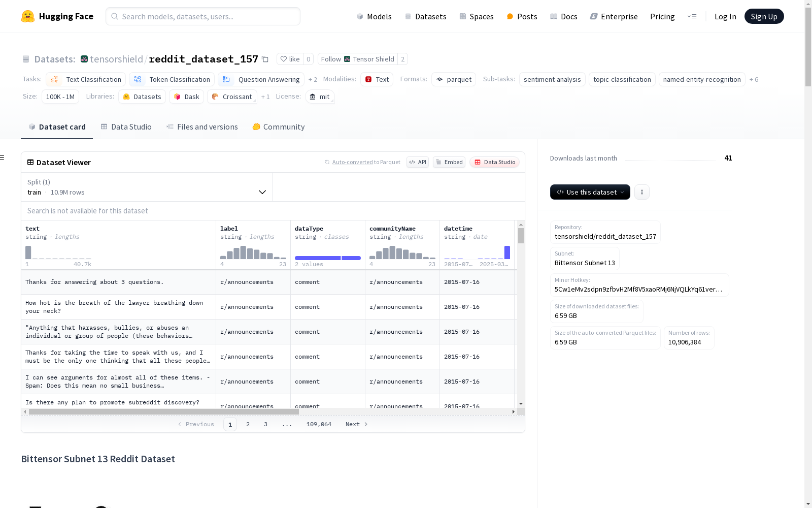The image size is (812, 508).
Task: Jump to page 2 of the dataset
Action: point(248,424)
